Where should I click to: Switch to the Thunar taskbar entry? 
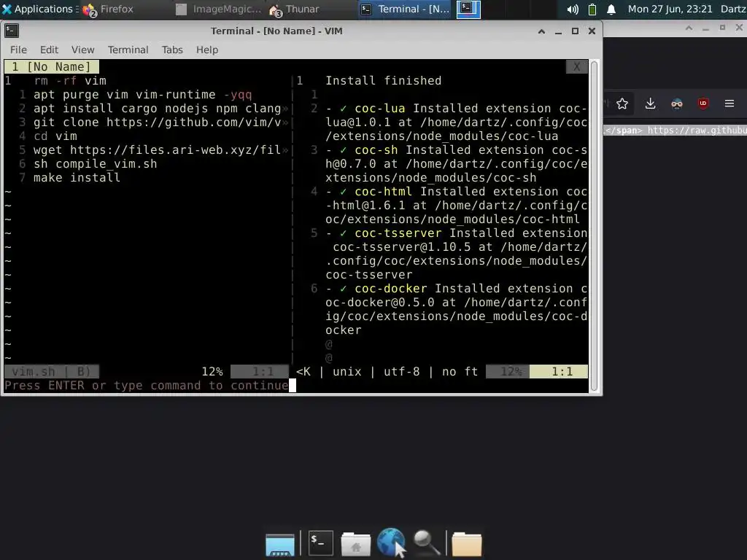pyautogui.click(x=294, y=9)
